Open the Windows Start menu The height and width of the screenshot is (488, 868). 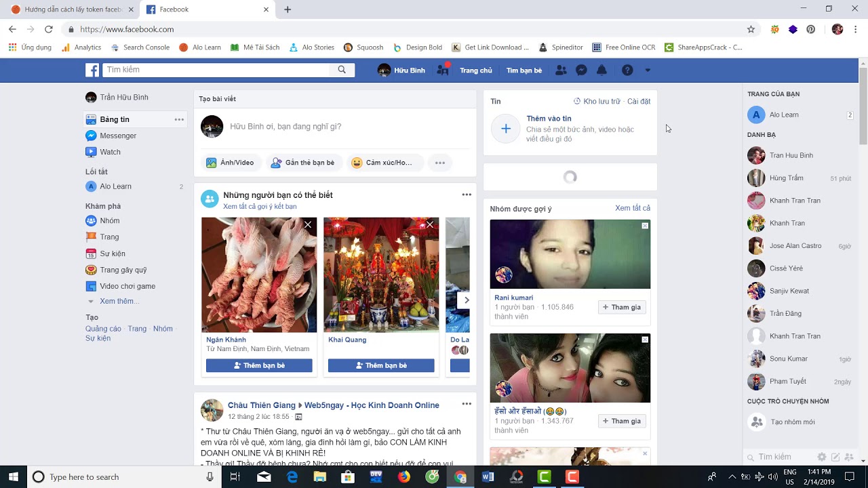pyautogui.click(x=13, y=477)
